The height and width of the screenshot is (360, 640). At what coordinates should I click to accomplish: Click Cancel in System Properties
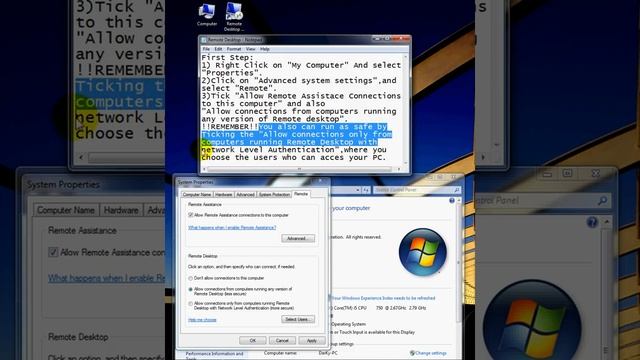pyautogui.click(x=282, y=340)
